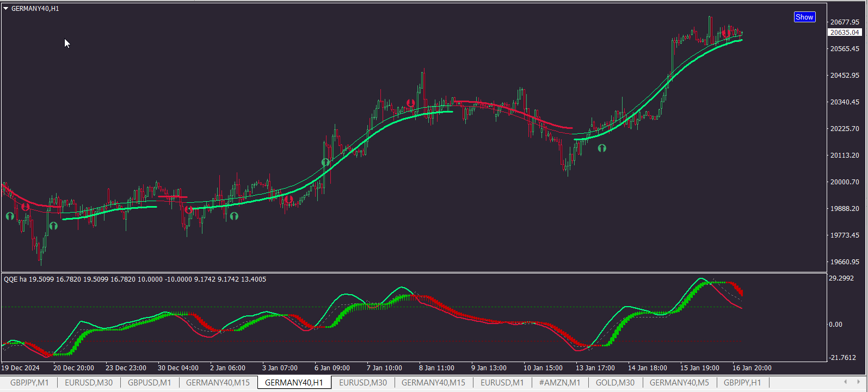Screen dimensions: 868x392
Task: Click the blue Show button
Action: pos(804,17)
